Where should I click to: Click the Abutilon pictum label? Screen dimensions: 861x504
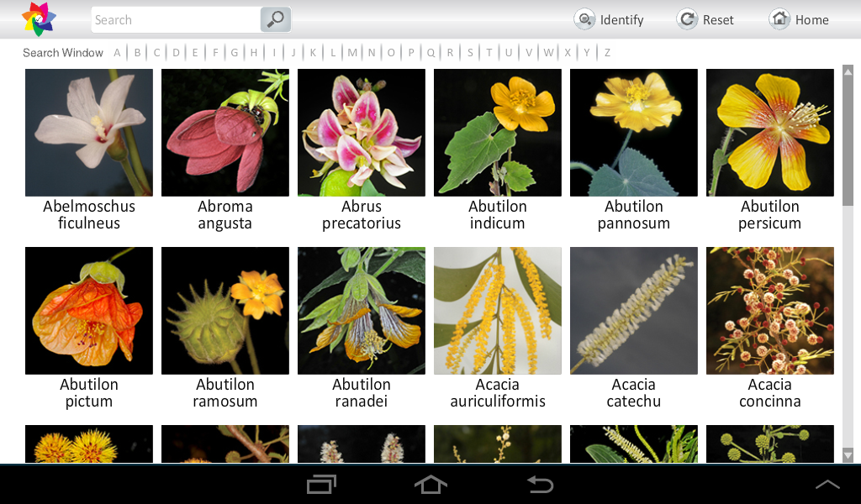coord(89,392)
